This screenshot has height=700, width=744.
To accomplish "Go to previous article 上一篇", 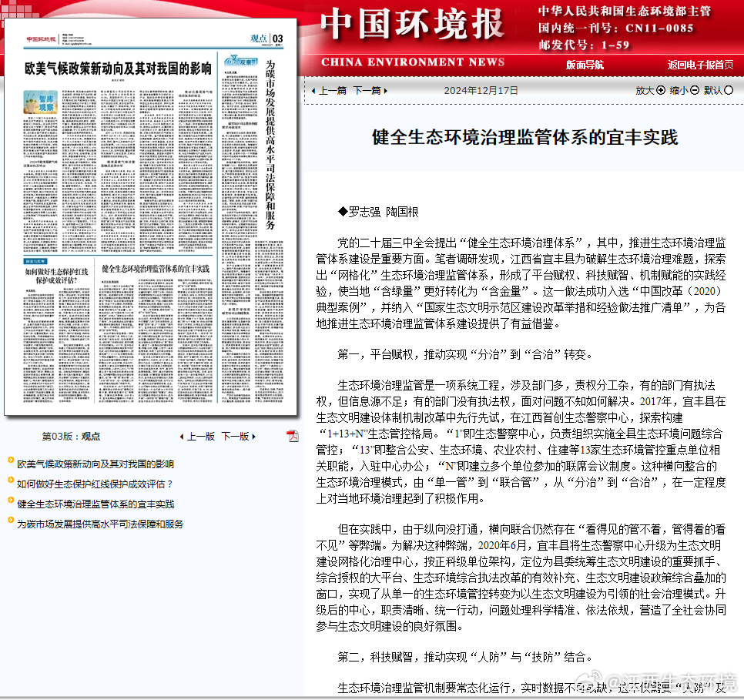I will (332, 90).
